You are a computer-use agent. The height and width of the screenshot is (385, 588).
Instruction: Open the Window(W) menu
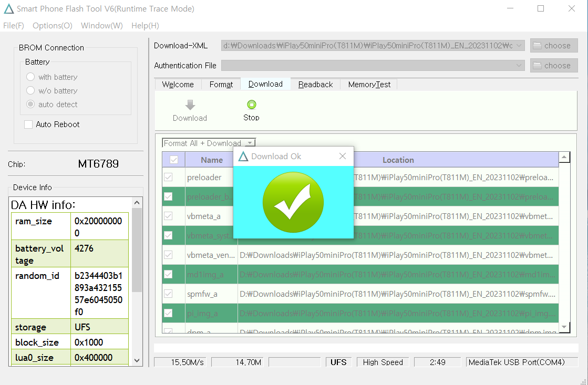101,26
